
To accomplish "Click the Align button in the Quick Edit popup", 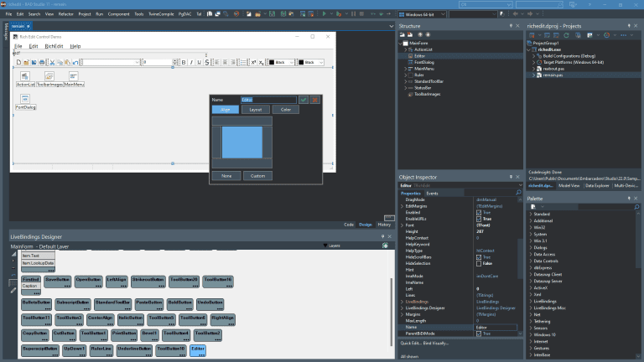I will 225,110.
